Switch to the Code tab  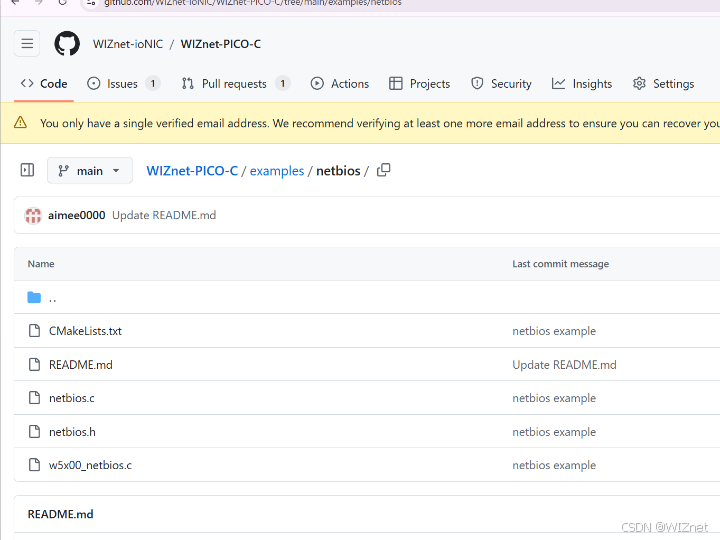click(x=44, y=84)
